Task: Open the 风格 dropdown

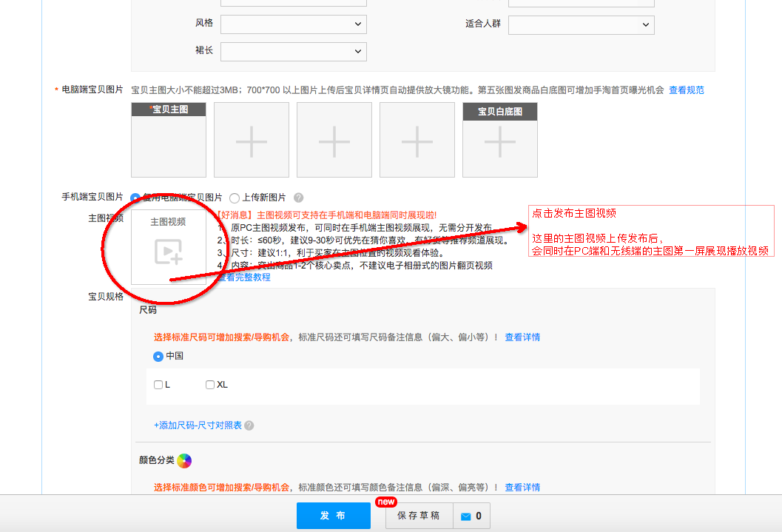Action: coord(293,24)
